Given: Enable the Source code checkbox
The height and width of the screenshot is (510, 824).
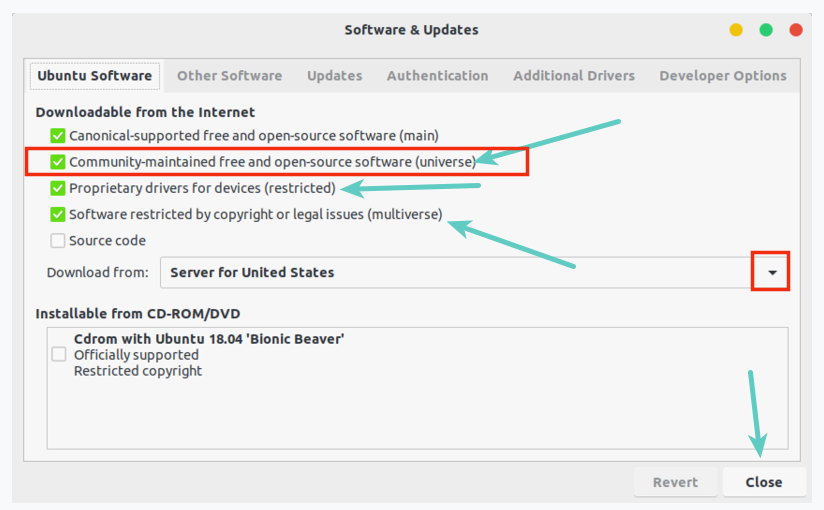Looking at the screenshot, I should click(58, 241).
